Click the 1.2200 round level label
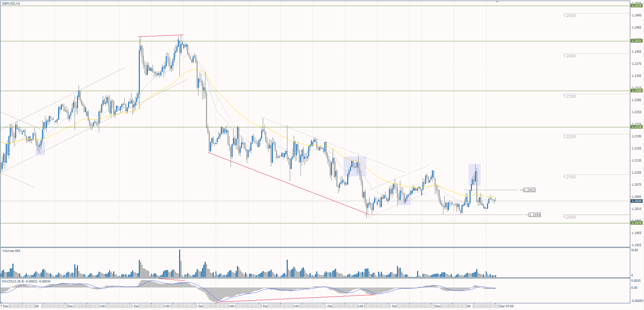 pyautogui.click(x=569, y=137)
